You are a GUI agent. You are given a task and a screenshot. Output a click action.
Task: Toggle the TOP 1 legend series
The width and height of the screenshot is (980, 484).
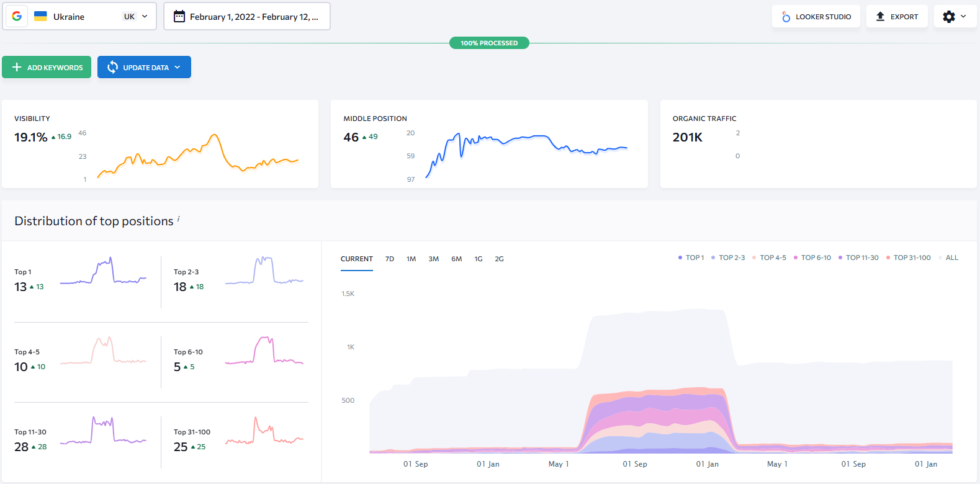coord(691,258)
